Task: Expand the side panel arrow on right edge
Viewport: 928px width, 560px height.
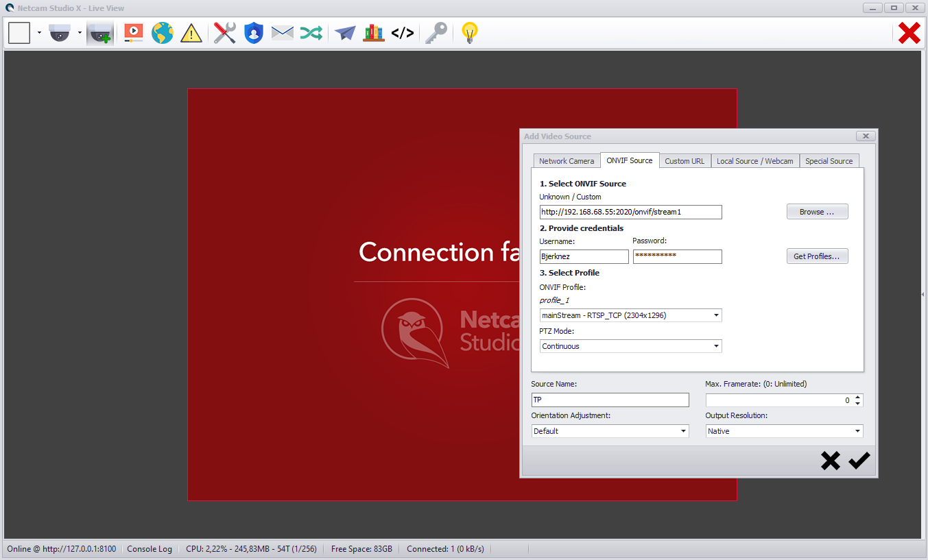Action: click(x=923, y=294)
